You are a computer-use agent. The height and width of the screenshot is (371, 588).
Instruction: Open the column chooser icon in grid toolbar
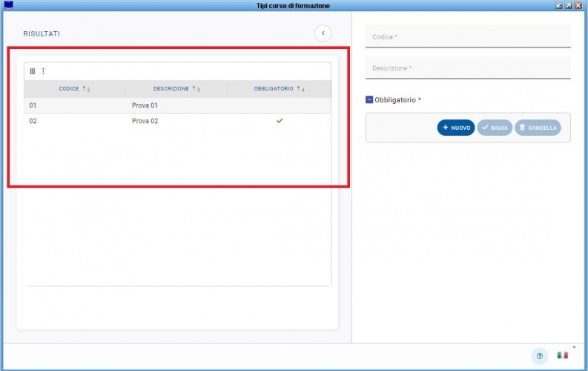[32, 71]
